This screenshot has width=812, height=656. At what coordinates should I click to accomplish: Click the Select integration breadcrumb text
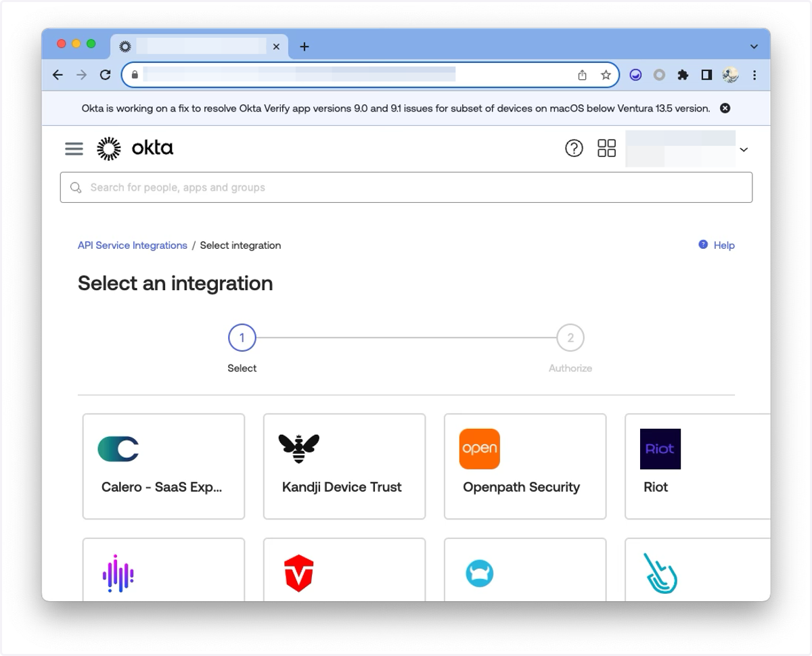coord(240,245)
